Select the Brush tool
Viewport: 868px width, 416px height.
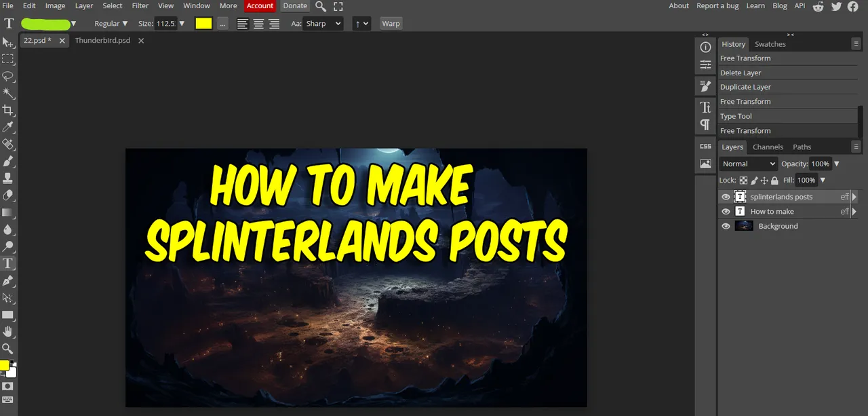(x=8, y=161)
